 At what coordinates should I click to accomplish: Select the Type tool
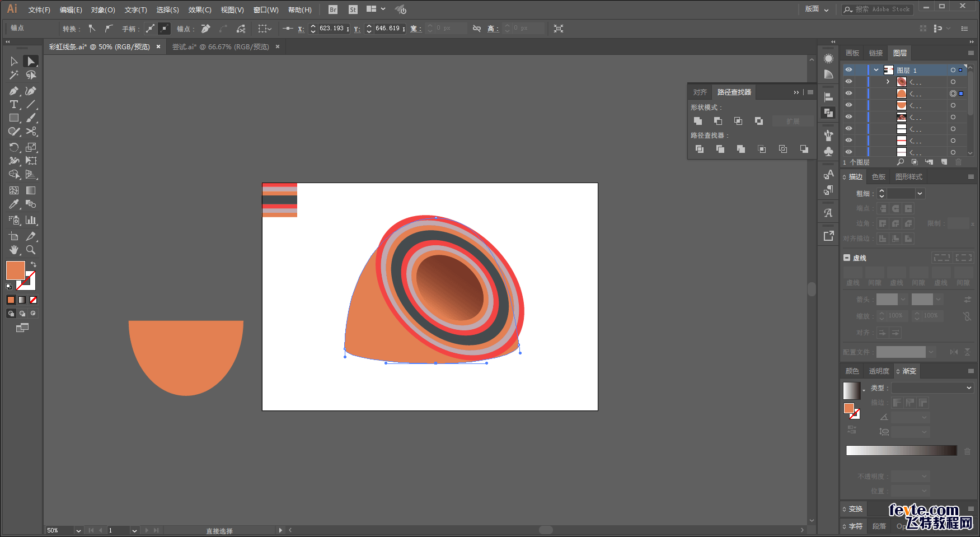(14, 105)
